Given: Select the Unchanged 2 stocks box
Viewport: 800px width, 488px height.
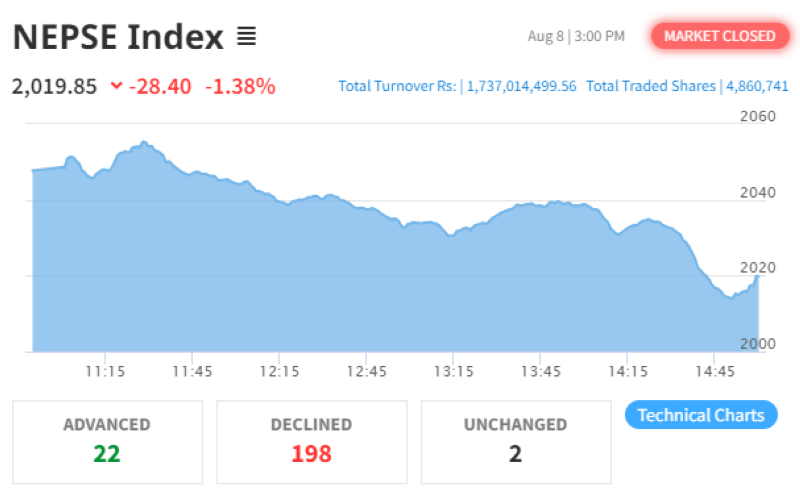Looking at the screenshot, I should coord(515,441).
